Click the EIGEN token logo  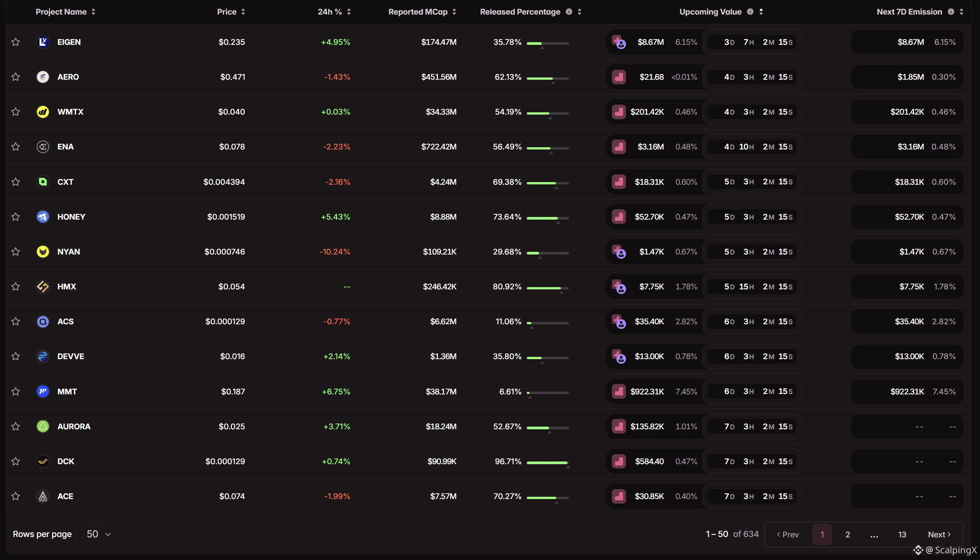43,42
